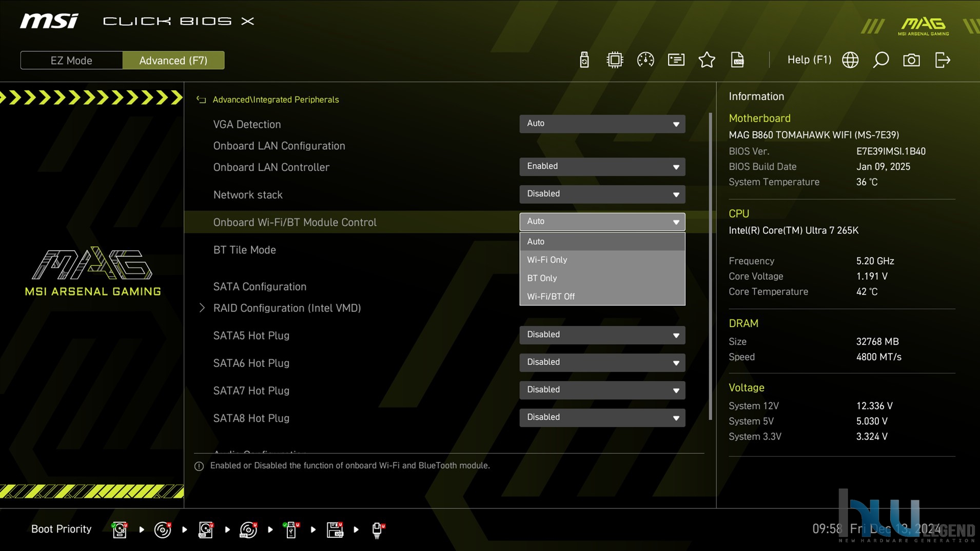Click the SATA Configuration heading
Viewport: 980px width, 551px height.
click(260, 287)
